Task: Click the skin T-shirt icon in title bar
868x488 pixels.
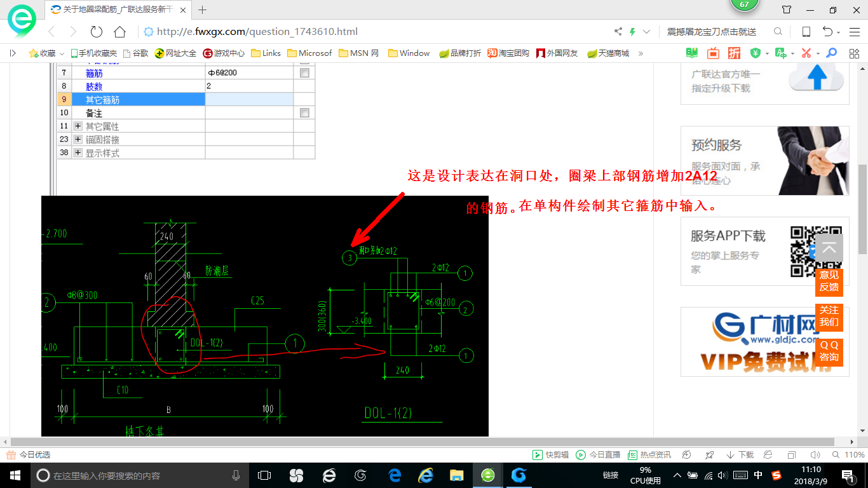Action: (787, 10)
